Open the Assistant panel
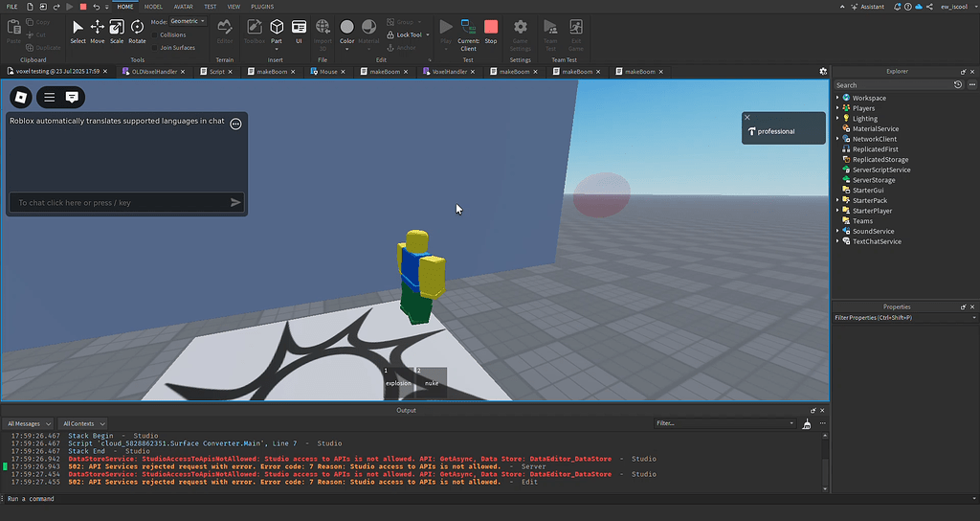The image size is (980, 521). point(867,7)
